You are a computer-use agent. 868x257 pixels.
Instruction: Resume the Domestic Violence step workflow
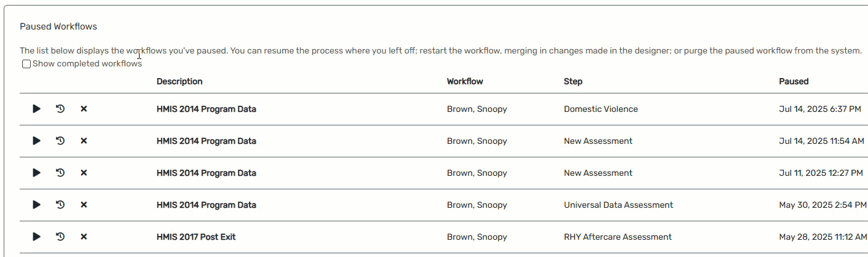click(x=36, y=109)
